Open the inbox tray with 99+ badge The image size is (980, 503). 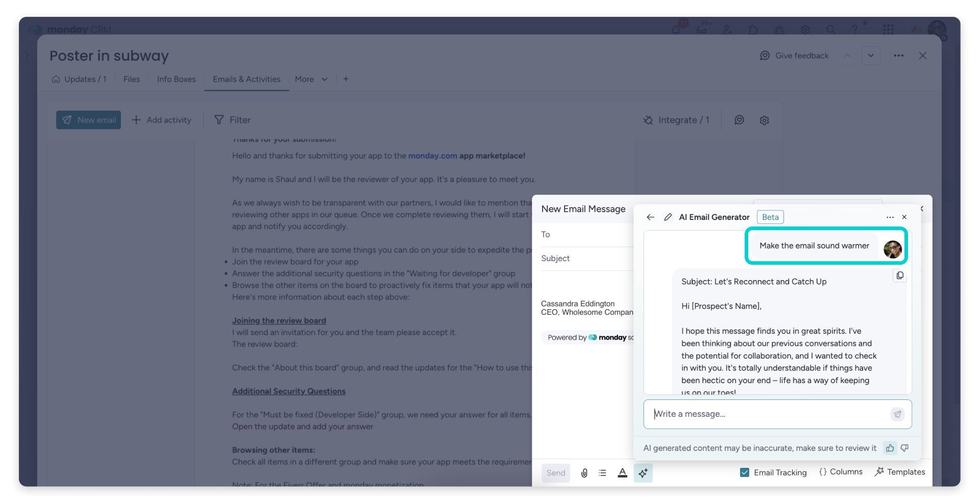(x=702, y=30)
